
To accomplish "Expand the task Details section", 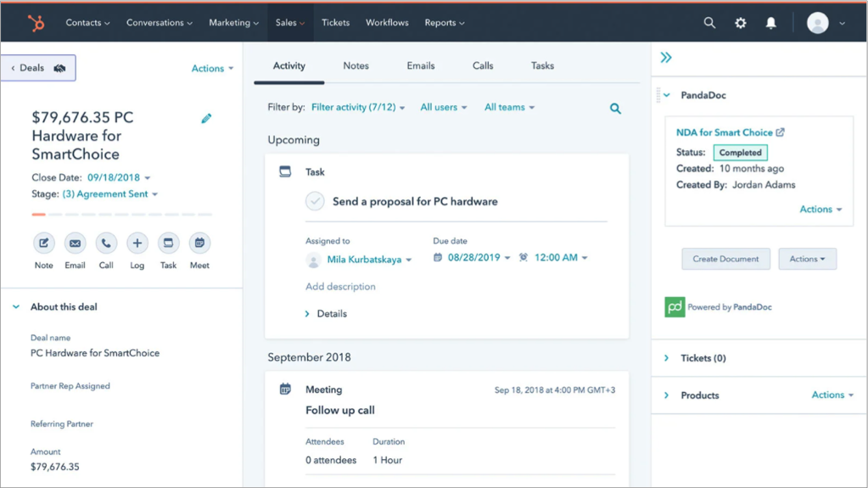I will point(326,314).
